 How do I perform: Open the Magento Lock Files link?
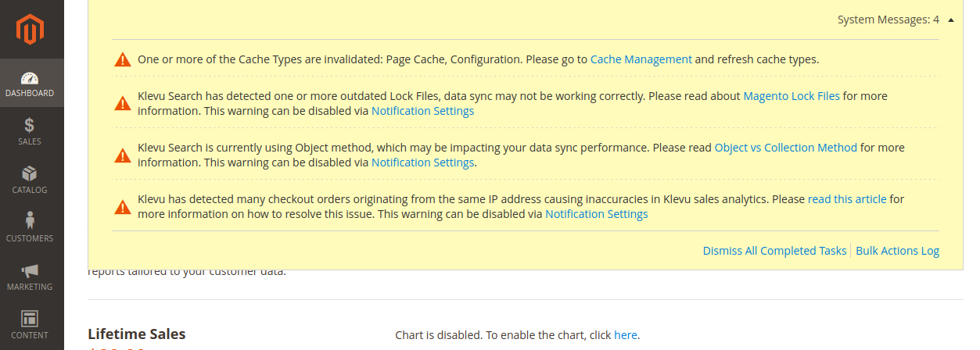coord(791,96)
